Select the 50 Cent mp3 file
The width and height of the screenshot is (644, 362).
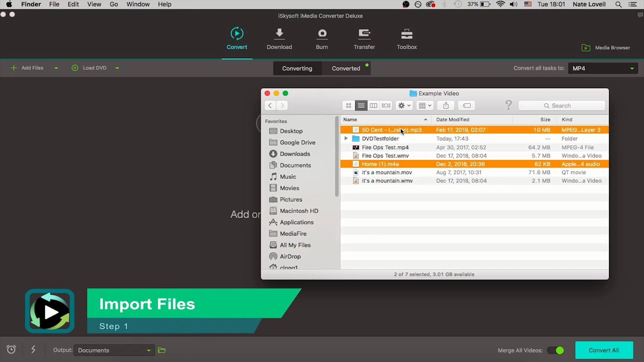tap(475, 130)
